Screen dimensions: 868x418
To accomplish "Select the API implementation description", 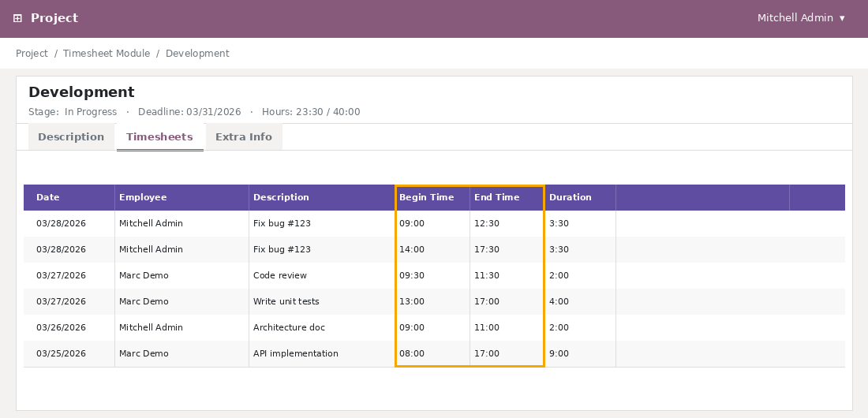I will (x=321, y=353).
